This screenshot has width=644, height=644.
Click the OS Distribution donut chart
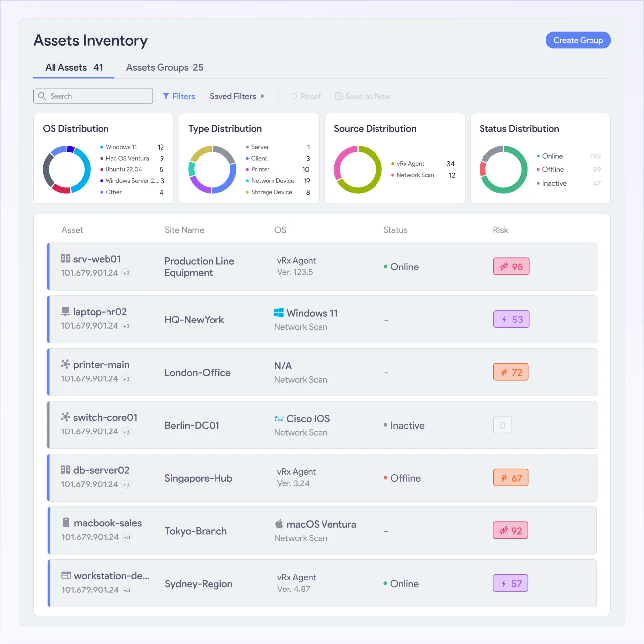pyautogui.click(x=67, y=169)
